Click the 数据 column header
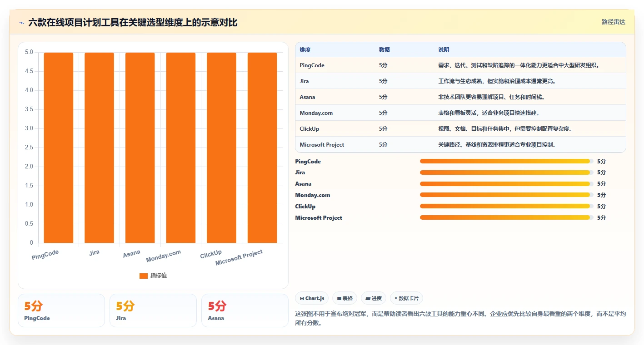The image size is (644, 345). [384, 49]
